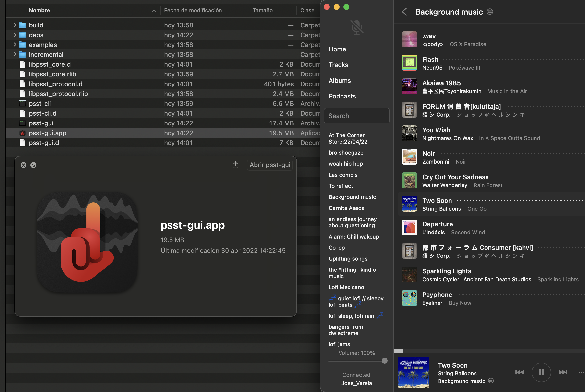
Task: Click the full-screen icon in the preview window
Action: click(x=33, y=165)
